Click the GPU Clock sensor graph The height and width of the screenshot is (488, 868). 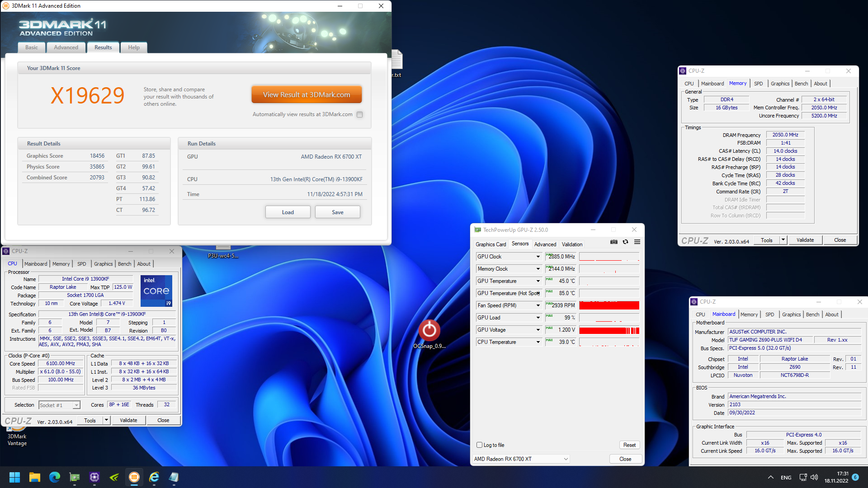[609, 257]
